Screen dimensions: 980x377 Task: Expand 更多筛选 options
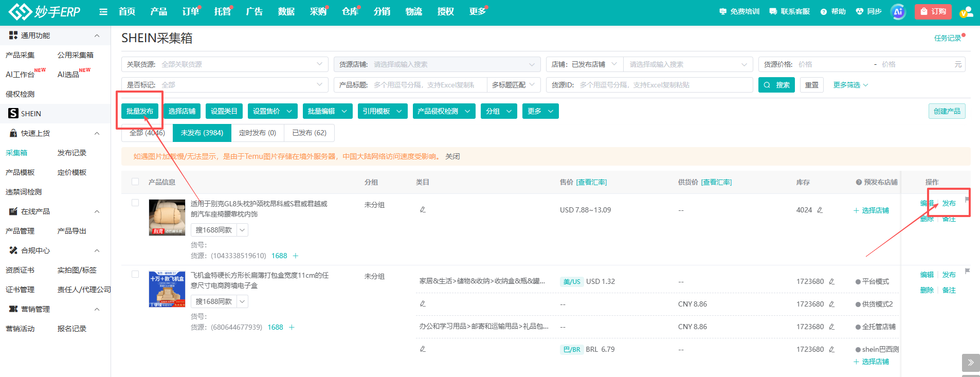(850, 85)
